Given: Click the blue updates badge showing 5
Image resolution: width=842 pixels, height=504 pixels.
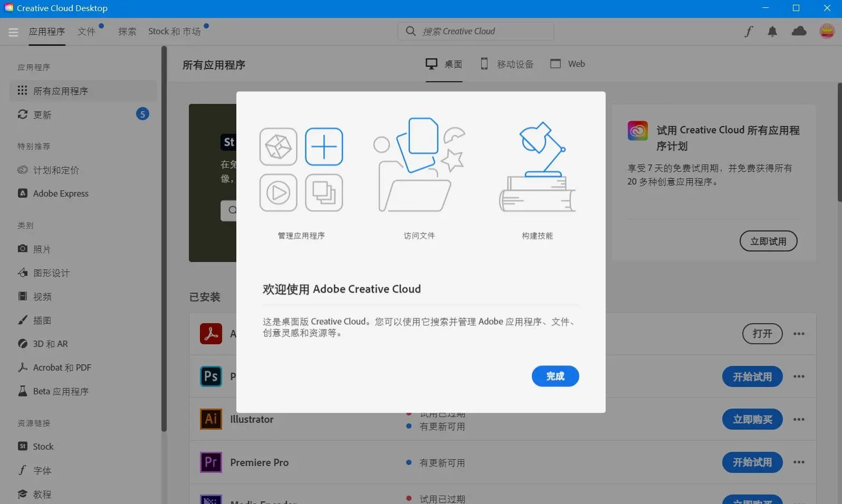Looking at the screenshot, I should coord(142,114).
